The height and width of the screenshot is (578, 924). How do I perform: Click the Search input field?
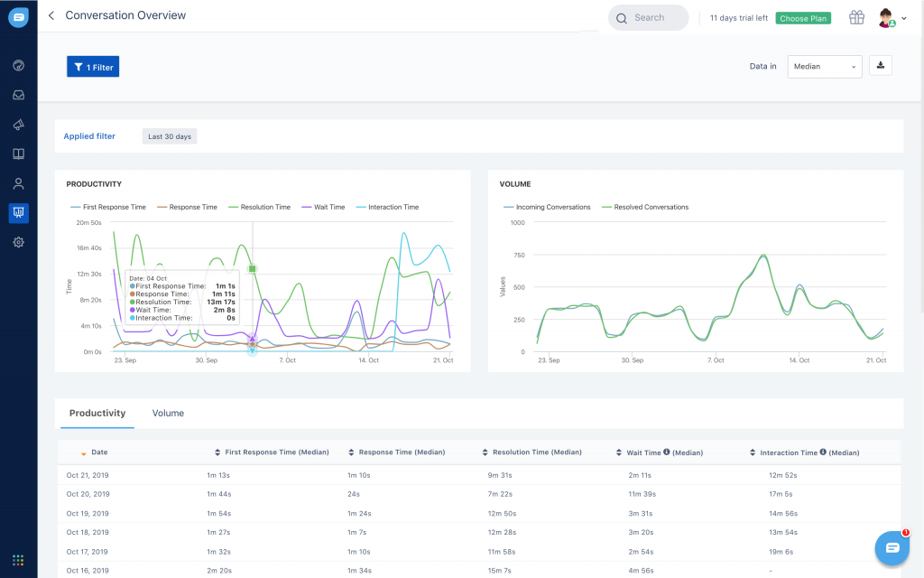point(648,18)
